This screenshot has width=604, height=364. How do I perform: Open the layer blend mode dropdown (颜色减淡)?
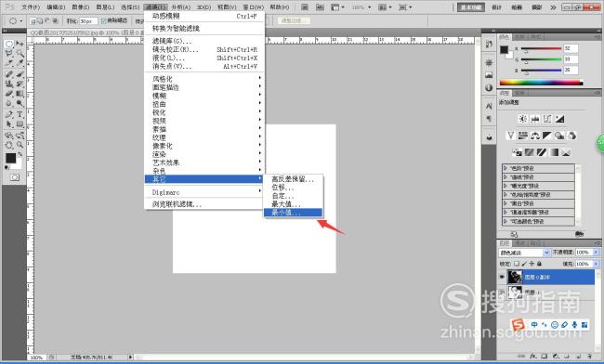(524, 253)
